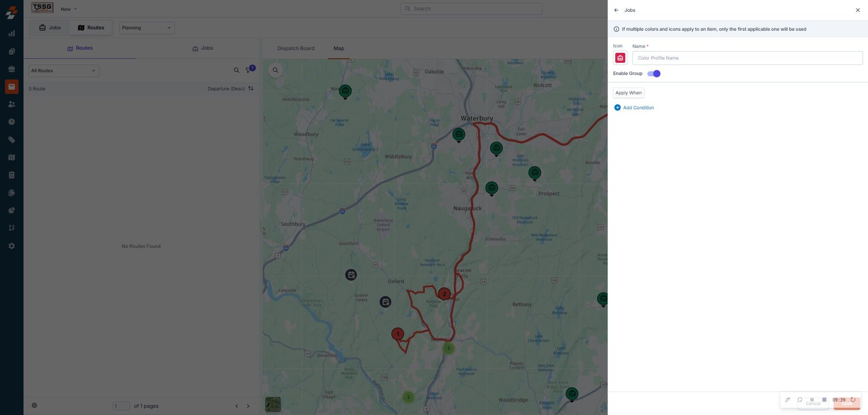The width and height of the screenshot is (868, 415).
Task: Open the folded map sidebar icon
Action: (12, 158)
